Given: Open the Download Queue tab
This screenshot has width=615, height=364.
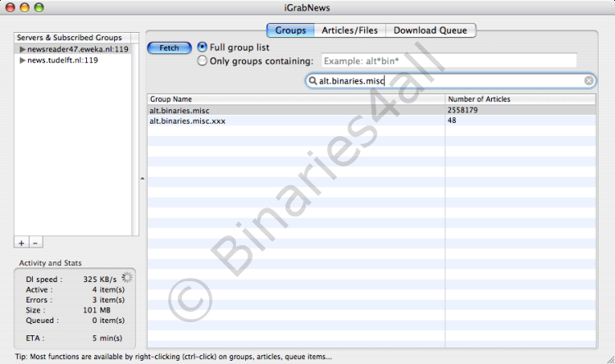Looking at the screenshot, I should [x=430, y=30].
